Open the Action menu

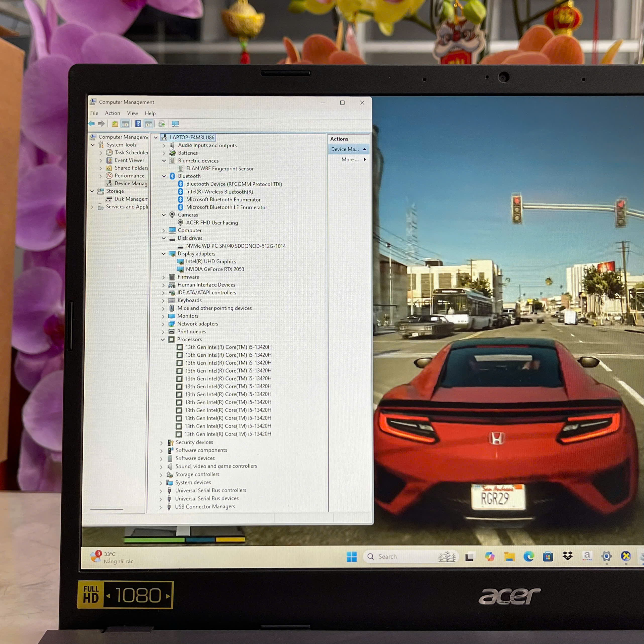[x=113, y=113]
